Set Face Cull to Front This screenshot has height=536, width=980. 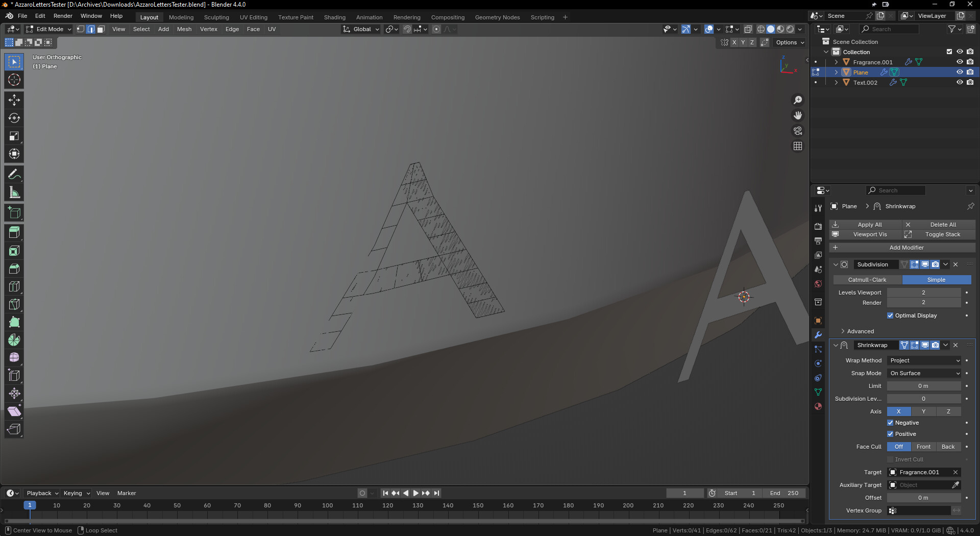923,447
